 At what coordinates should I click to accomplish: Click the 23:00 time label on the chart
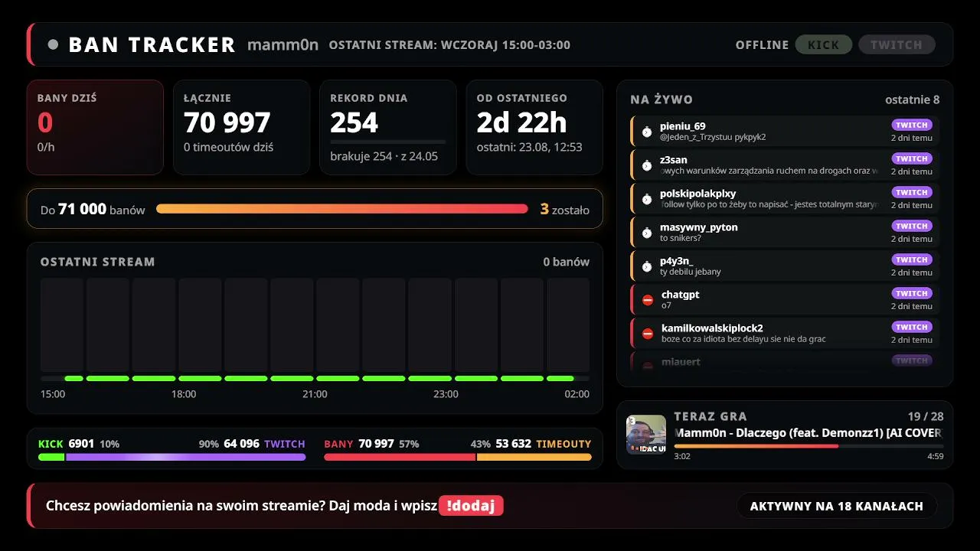446,394
